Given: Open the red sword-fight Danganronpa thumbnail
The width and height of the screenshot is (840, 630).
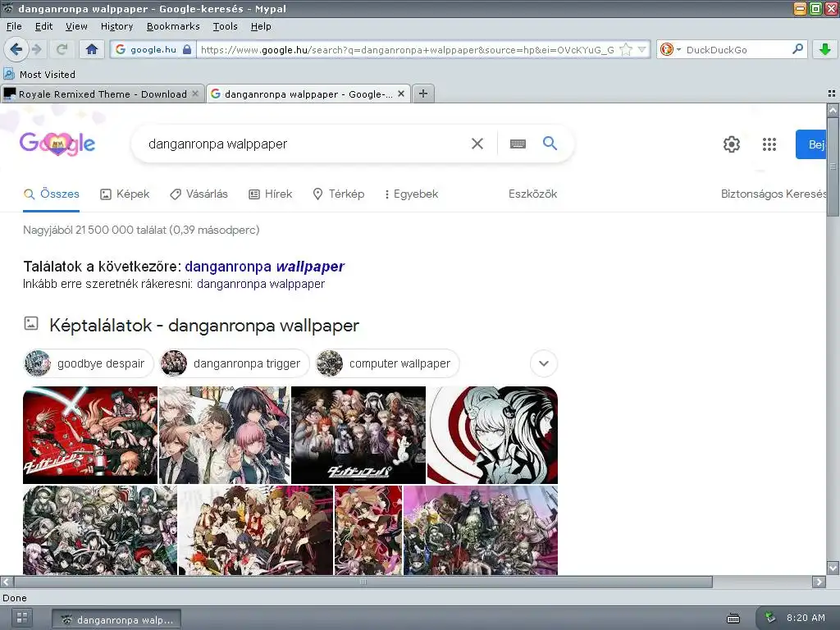Looking at the screenshot, I should click(90, 435).
